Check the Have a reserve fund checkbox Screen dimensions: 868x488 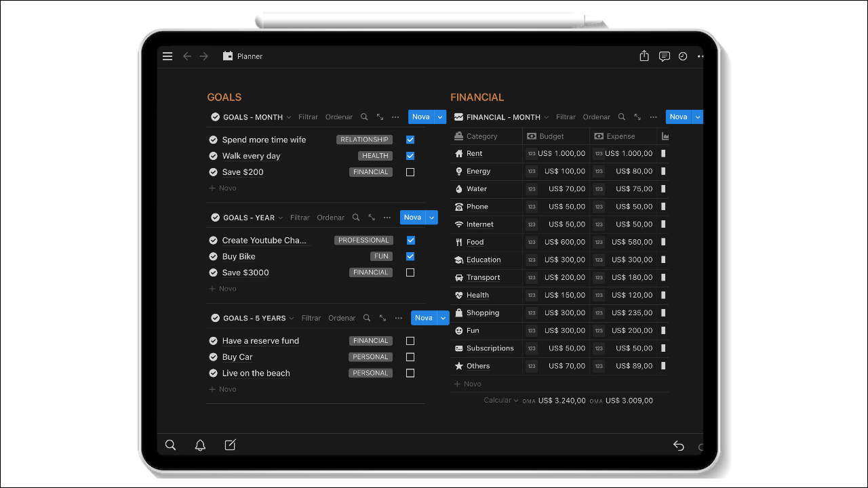pos(410,340)
